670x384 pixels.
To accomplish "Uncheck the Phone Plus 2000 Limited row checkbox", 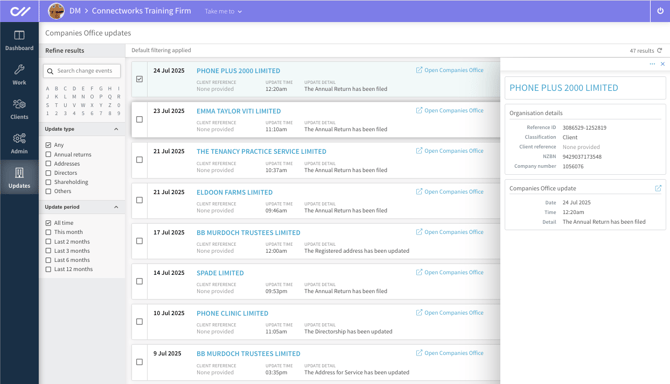I will point(139,79).
